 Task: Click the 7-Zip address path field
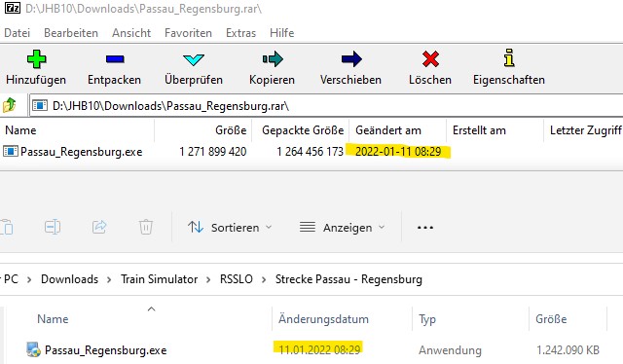(x=326, y=106)
